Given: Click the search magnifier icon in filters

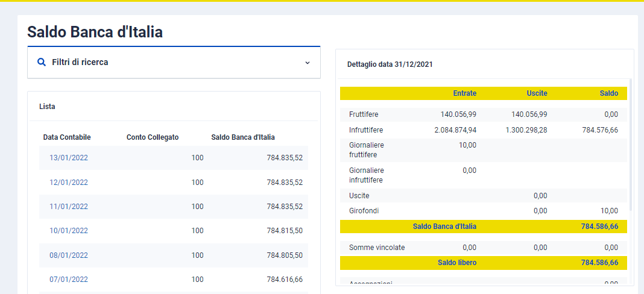Looking at the screenshot, I should (x=42, y=62).
